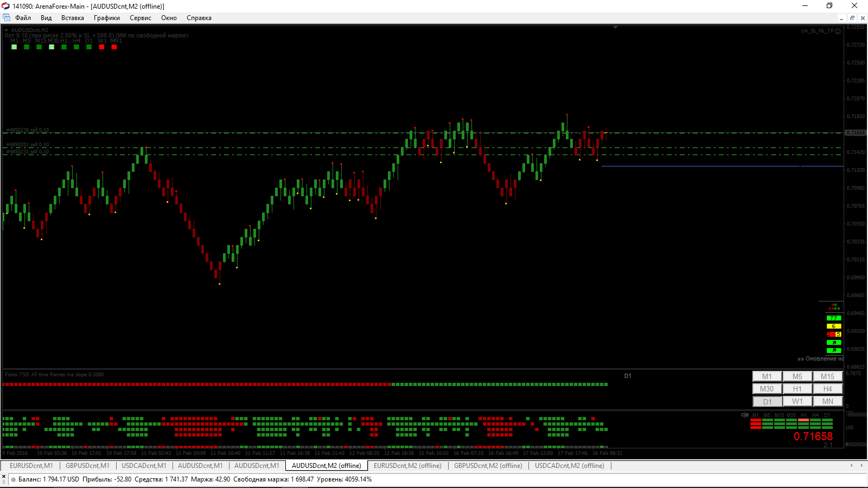The image size is (868, 488).
Task: Close the terminal panel with the X
Action: coord(4,476)
